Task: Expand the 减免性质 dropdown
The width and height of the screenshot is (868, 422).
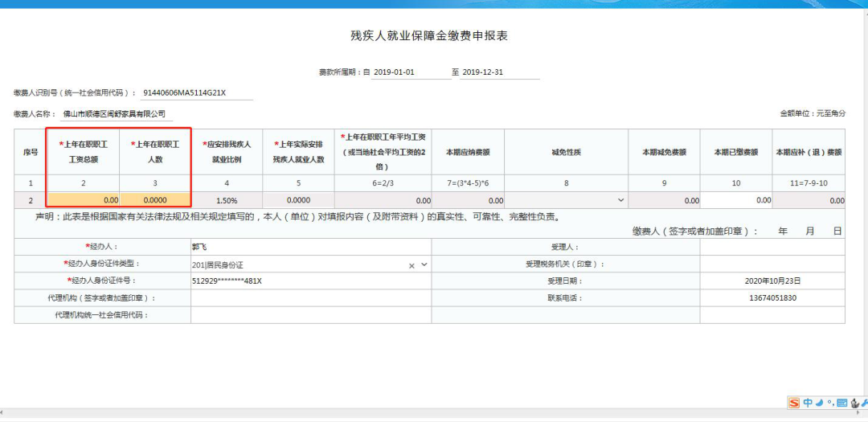Action: point(620,200)
